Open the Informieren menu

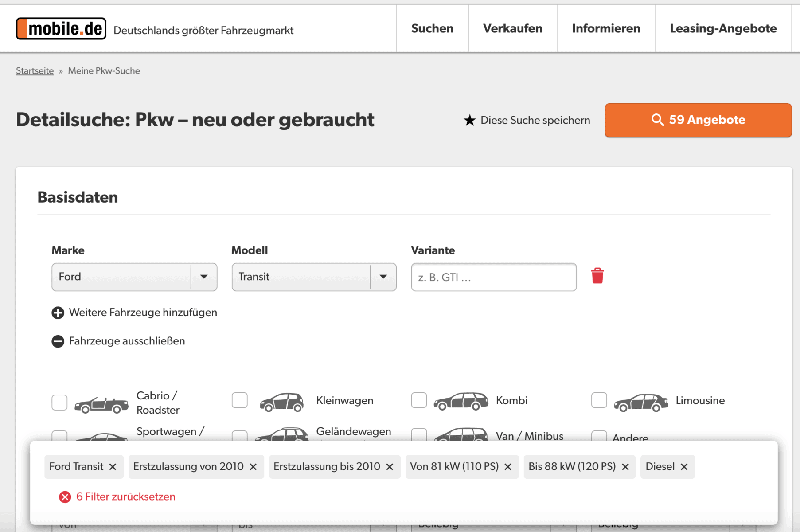coord(606,29)
